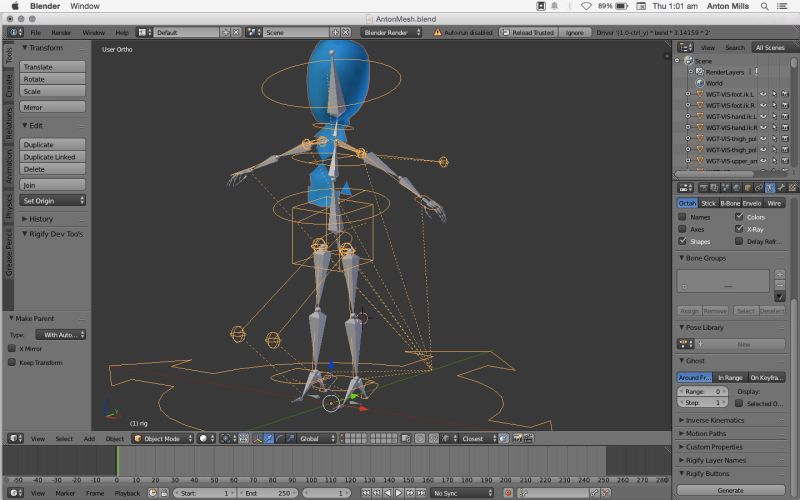Uncheck the Colors checkbox
The height and width of the screenshot is (500, 800).
pyautogui.click(x=739, y=216)
